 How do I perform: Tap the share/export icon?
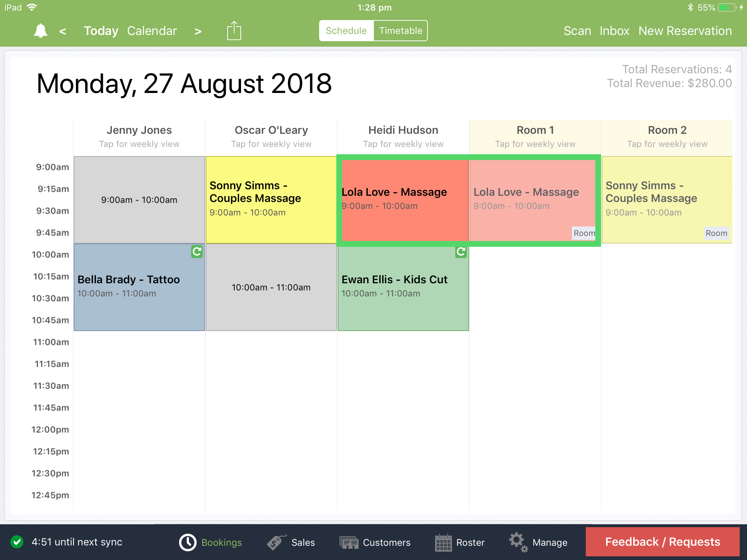coord(233,31)
